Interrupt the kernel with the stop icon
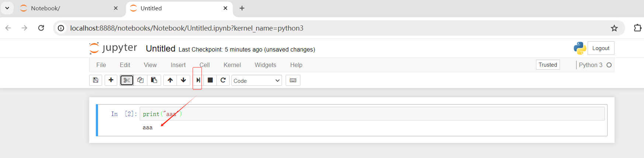 210,80
